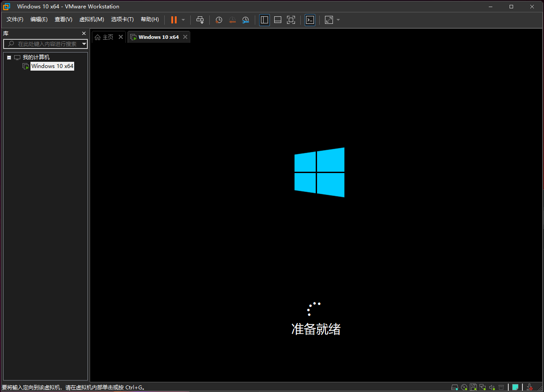
Task: Click the orange Pause virtual machine icon
Action: tap(174, 20)
